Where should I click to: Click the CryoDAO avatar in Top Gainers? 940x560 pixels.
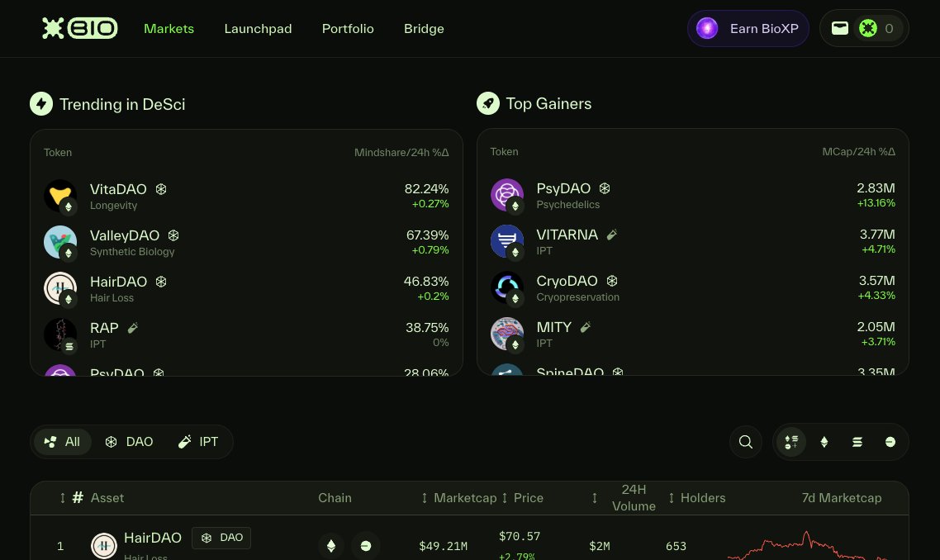coord(507,287)
